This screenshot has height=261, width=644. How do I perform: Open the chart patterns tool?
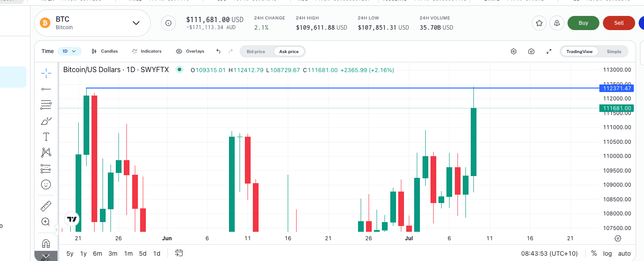click(x=46, y=153)
